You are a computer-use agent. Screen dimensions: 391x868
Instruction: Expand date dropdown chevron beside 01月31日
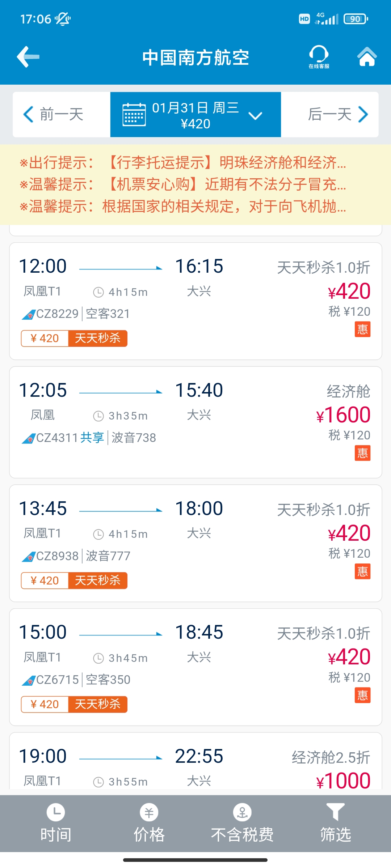tap(255, 116)
